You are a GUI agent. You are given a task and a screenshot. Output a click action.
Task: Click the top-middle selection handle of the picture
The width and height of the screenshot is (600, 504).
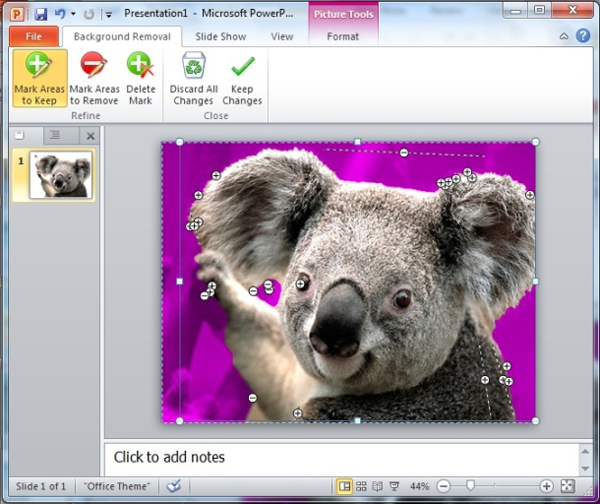pos(357,142)
